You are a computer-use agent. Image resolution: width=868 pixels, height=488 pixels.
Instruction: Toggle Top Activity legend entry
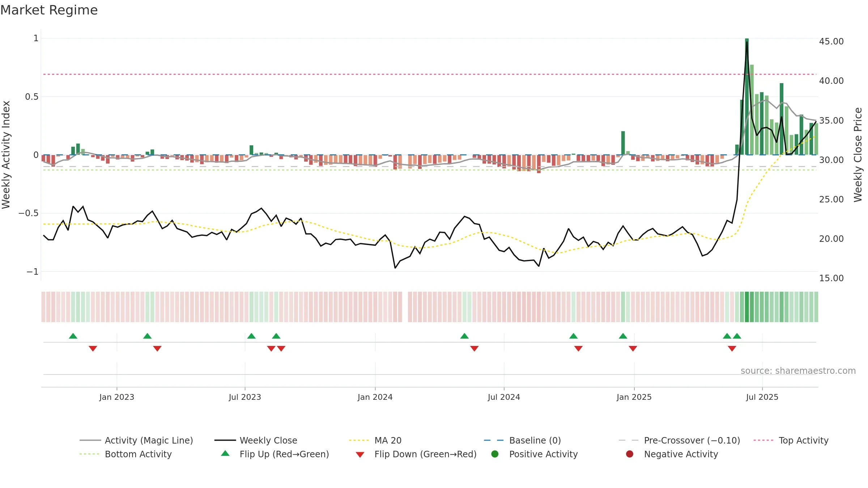pos(791,440)
